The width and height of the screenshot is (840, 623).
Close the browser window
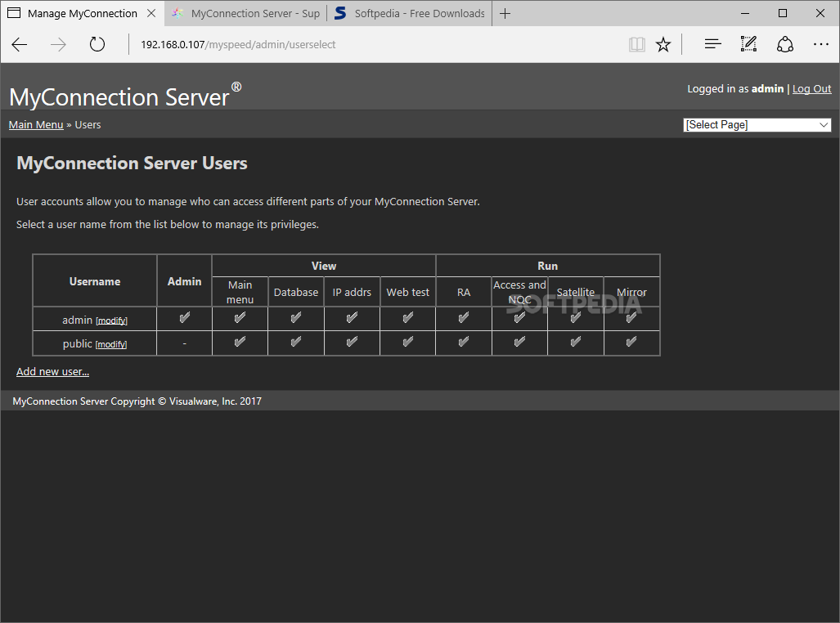pos(820,13)
